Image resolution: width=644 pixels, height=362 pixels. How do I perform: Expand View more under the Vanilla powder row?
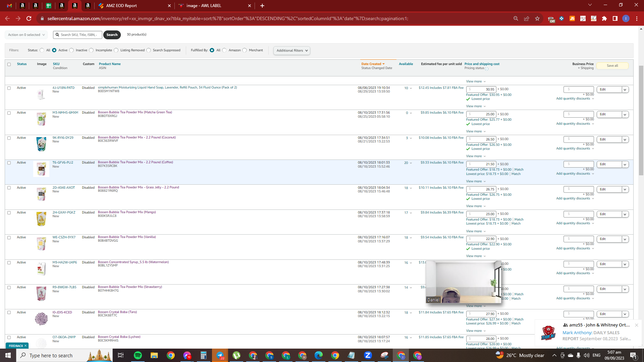coord(476,256)
